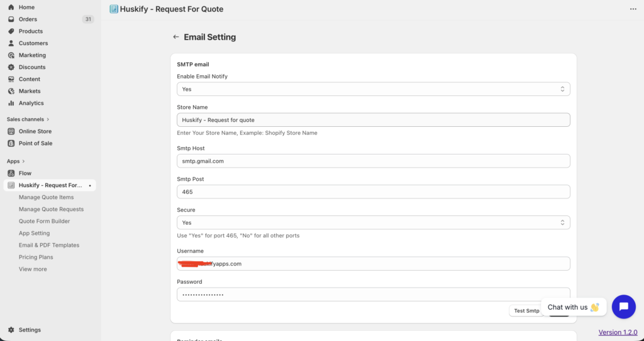Expand the Sales channels section
644x341 pixels.
coord(48,119)
